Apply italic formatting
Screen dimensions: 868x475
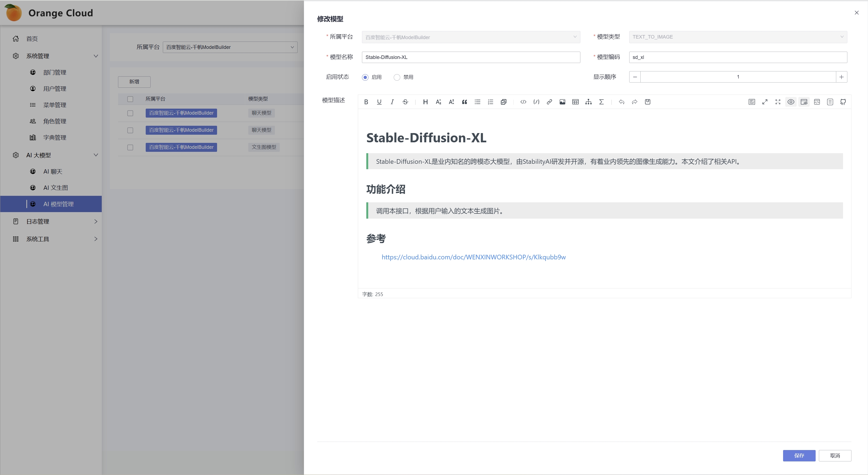392,102
